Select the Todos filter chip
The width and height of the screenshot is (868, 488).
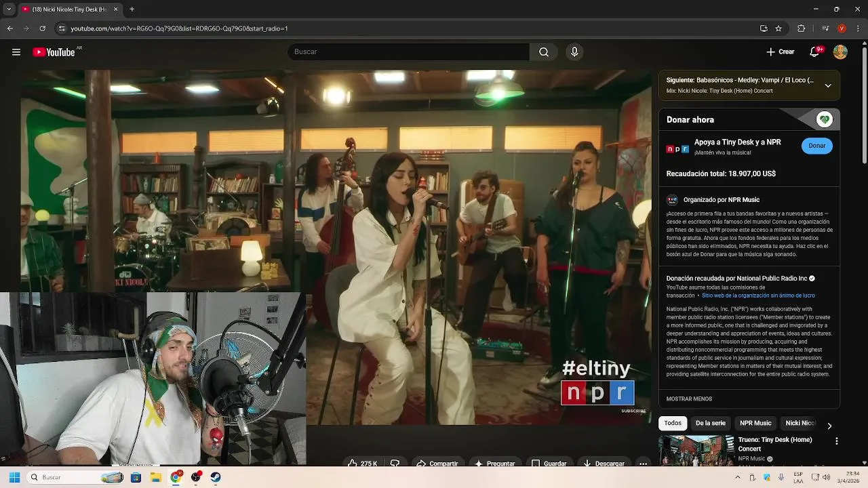(x=673, y=423)
